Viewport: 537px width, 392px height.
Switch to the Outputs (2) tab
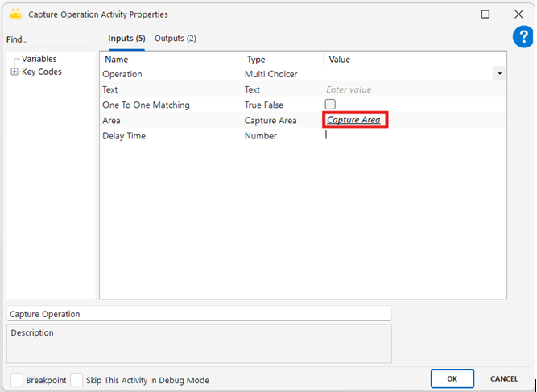pos(176,39)
